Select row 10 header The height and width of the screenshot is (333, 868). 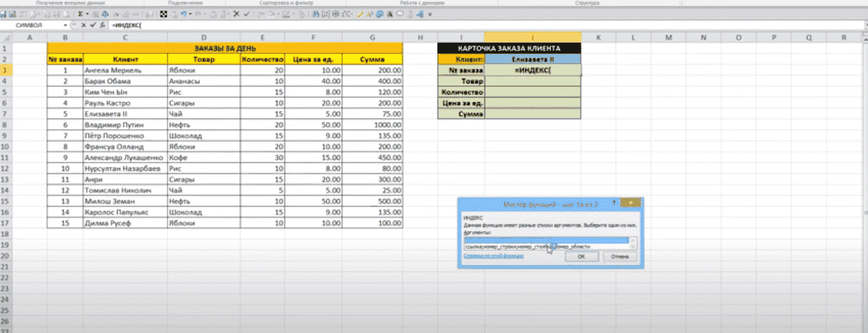click(6, 147)
